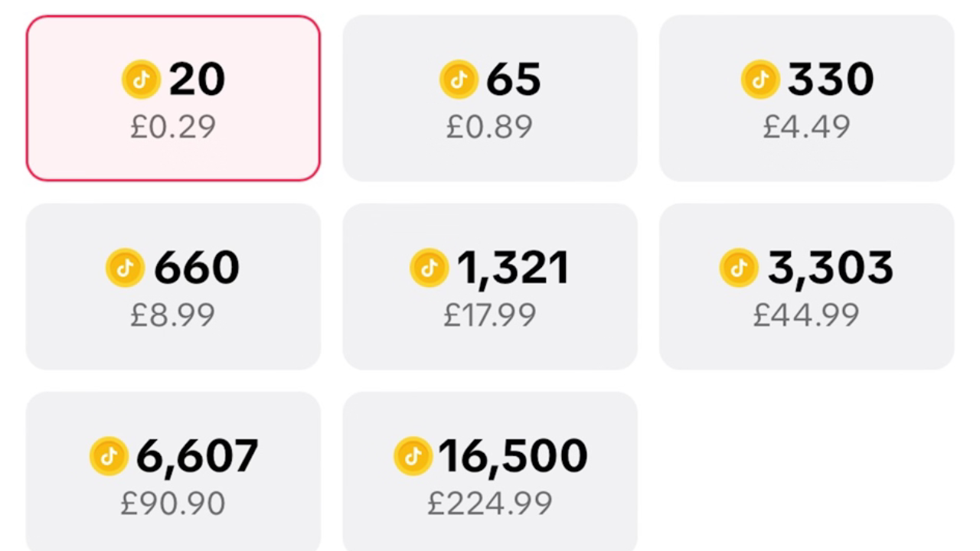The width and height of the screenshot is (980, 551).
Task: Click the coin icon beside 6,607
Action: [109, 456]
